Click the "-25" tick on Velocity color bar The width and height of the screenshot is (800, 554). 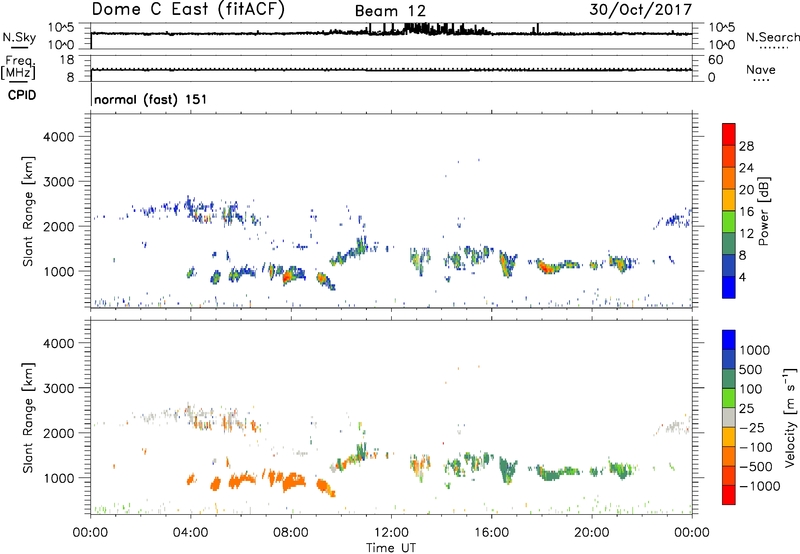[753, 427]
